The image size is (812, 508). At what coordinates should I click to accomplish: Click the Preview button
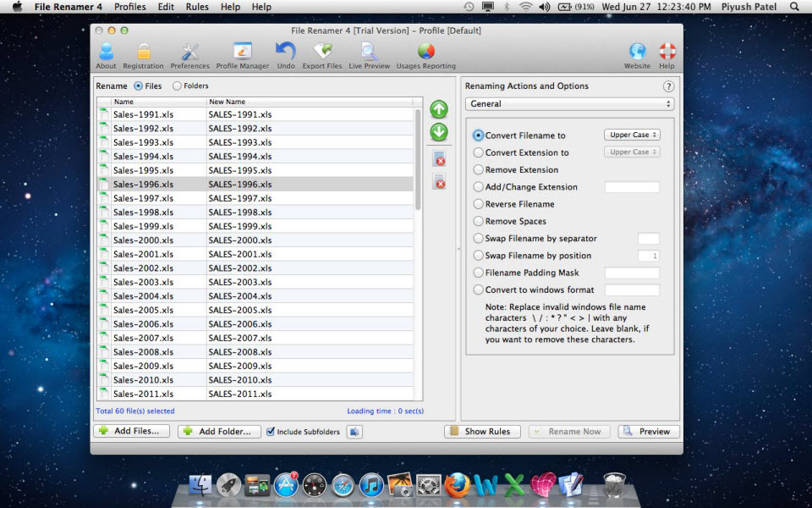[x=649, y=431]
